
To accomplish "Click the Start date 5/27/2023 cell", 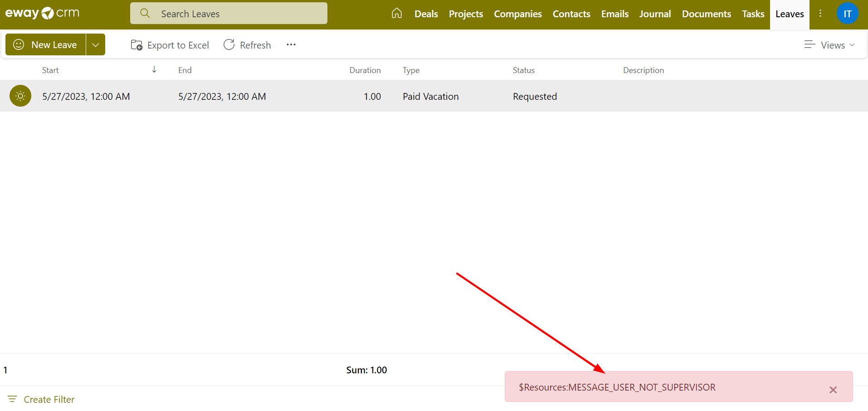I will (x=86, y=96).
